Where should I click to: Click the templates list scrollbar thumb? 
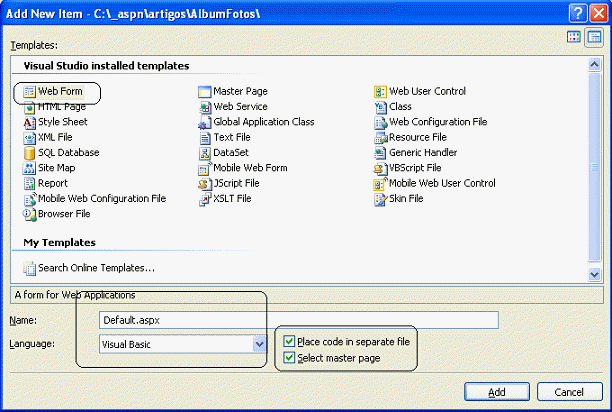click(594, 167)
